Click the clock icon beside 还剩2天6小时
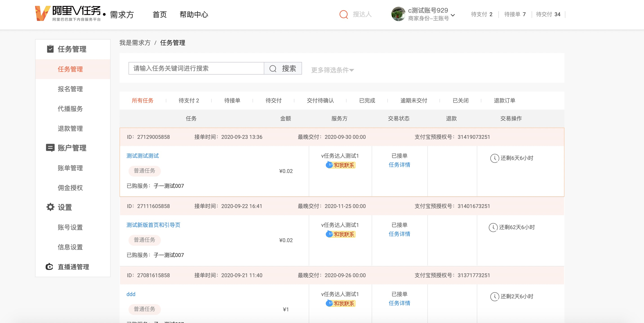This screenshot has height=323, width=644. tap(495, 297)
